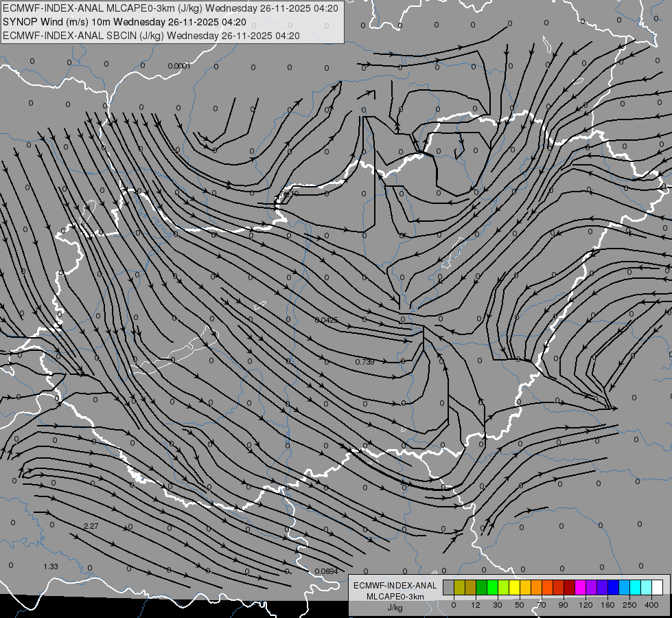The height and width of the screenshot is (618, 672).
Task: Click the SYNOP Wind 10m header line
Action: (125, 22)
